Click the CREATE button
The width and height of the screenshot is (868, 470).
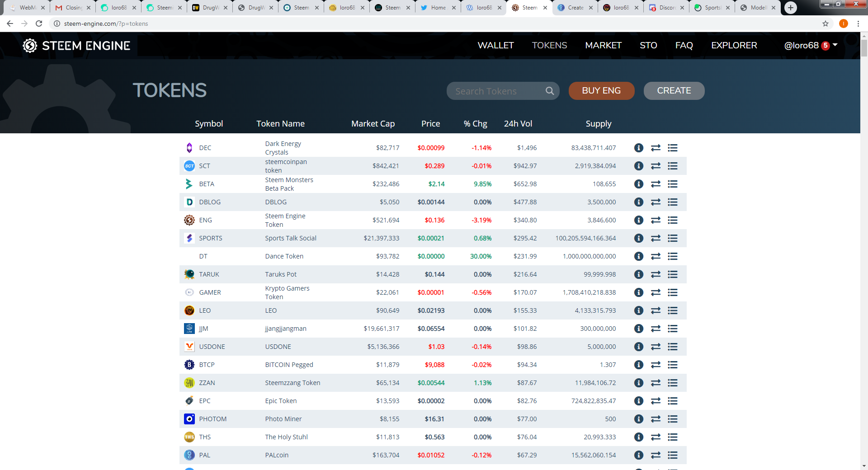[674, 91]
